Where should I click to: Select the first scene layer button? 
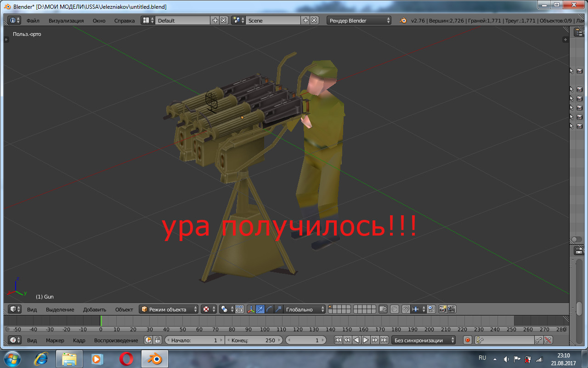[x=330, y=307]
